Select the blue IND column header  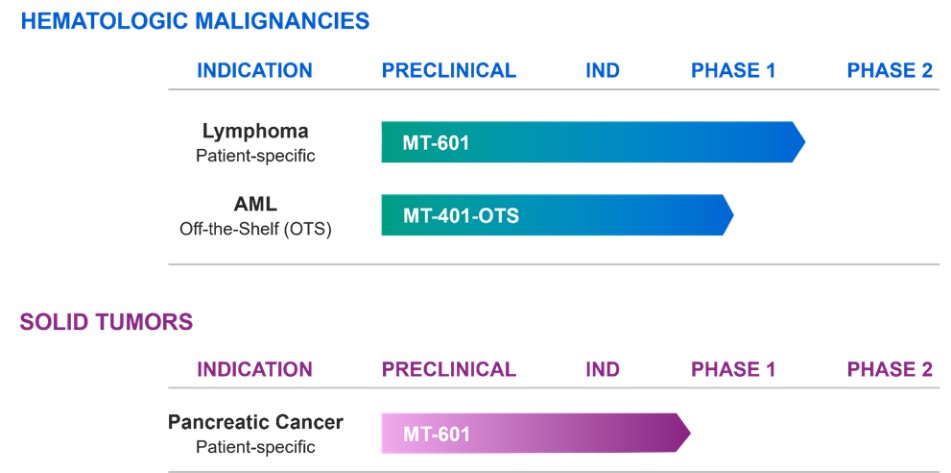click(602, 70)
